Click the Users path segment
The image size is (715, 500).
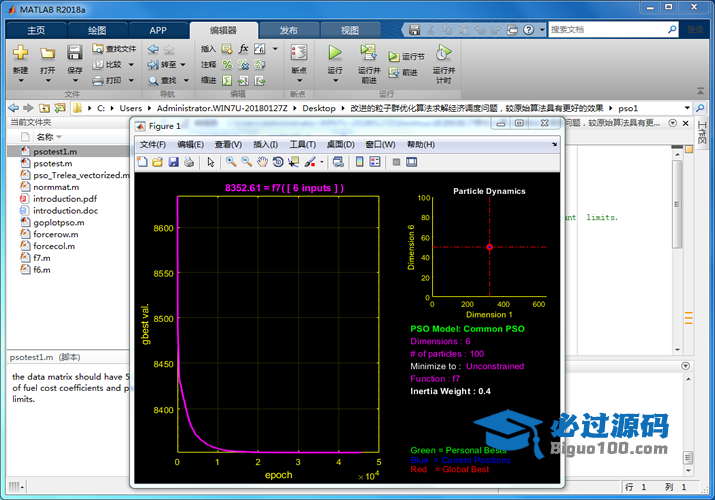coord(130,108)
